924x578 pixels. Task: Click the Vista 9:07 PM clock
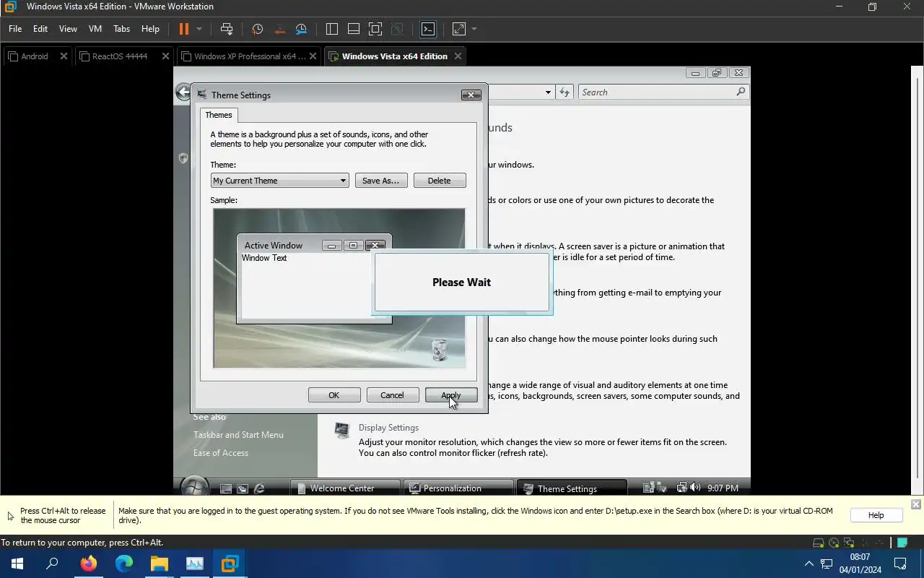[723, 488]
